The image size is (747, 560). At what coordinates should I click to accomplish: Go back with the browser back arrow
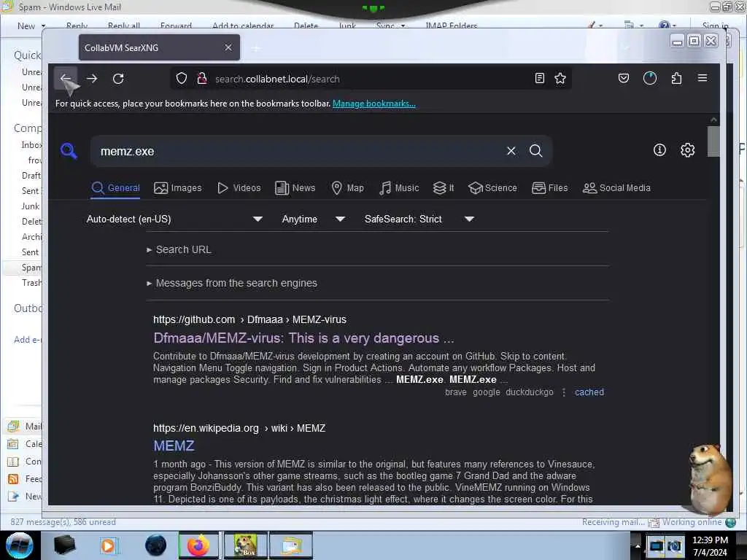(65, 79)
